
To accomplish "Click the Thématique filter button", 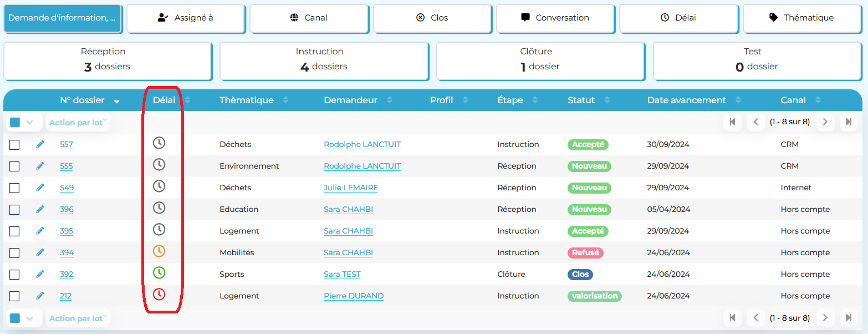I will pyautogui.click(x=801, y=18).
